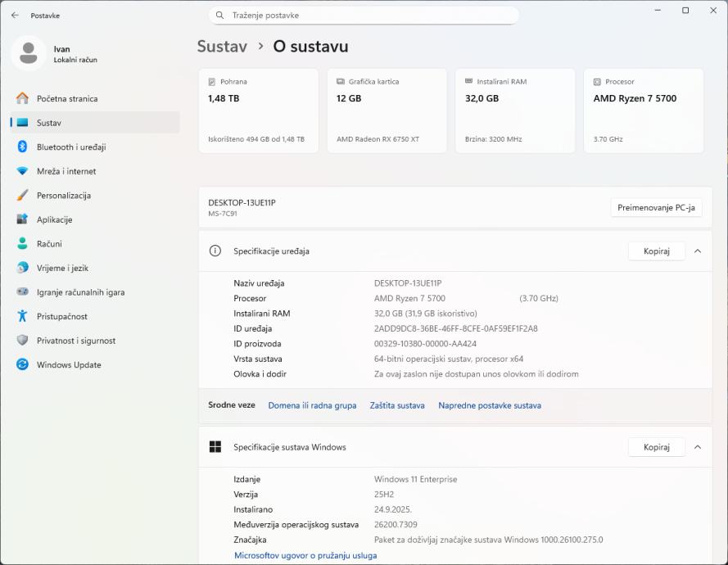Open Microsoftov ugovor o pružanju usluga
Viewport: 728px width, 565px height.
pyautogui.click(x=305, y=555)
